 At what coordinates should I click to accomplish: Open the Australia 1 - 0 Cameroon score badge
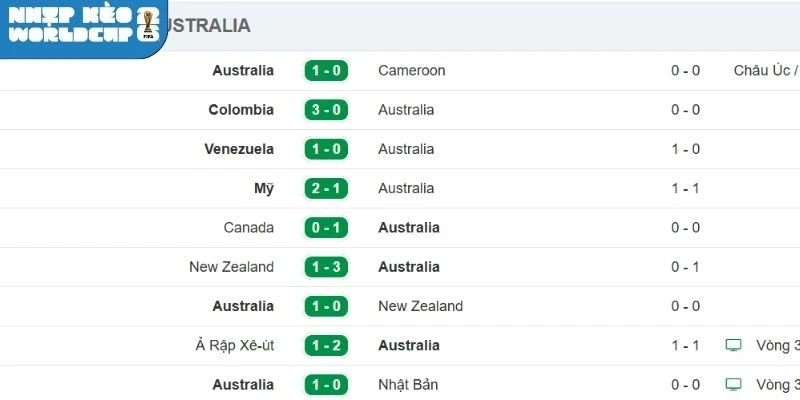326,71
